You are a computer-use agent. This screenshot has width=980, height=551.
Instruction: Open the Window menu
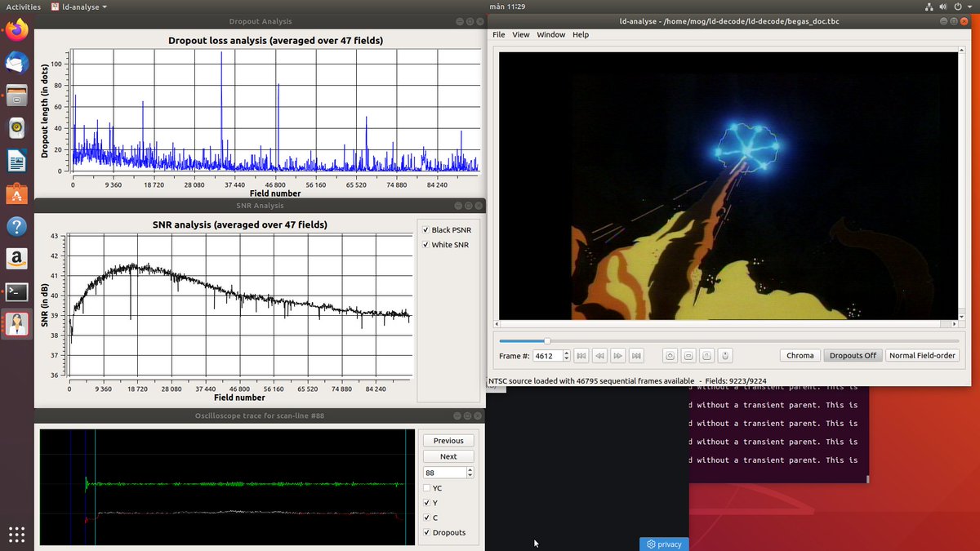tap(551, 35)
